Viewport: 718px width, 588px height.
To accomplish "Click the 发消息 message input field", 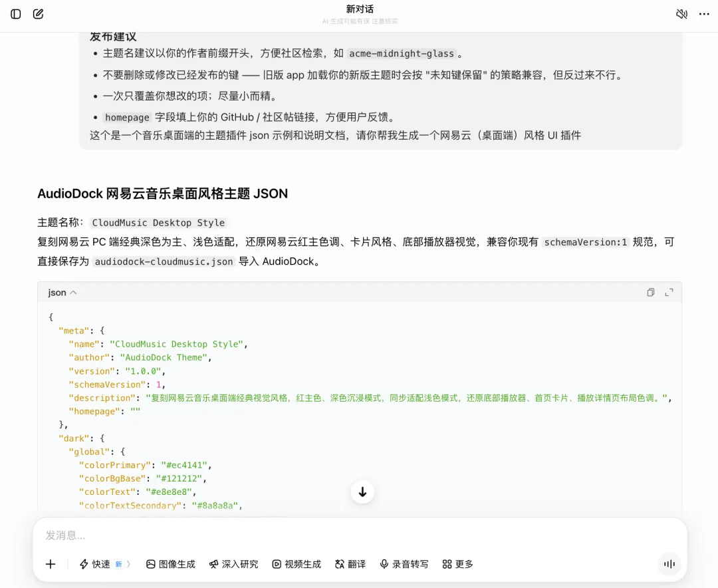I will tap(360, 535).
